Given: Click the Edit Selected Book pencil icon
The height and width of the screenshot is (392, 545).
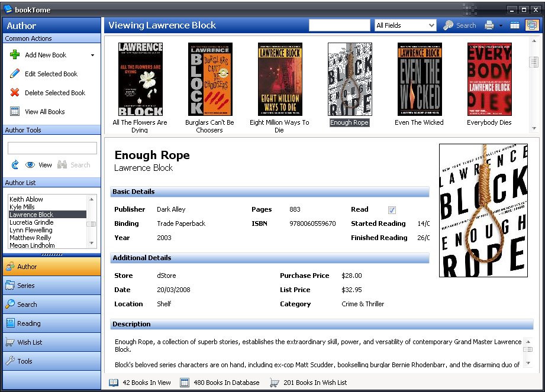Looking at the screenshot, I should [15, 73].
